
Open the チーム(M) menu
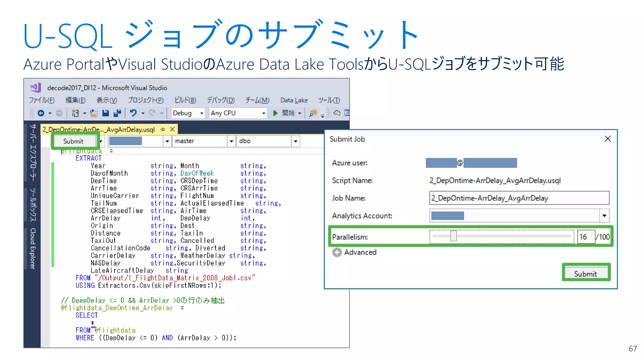tap(257, 100)
